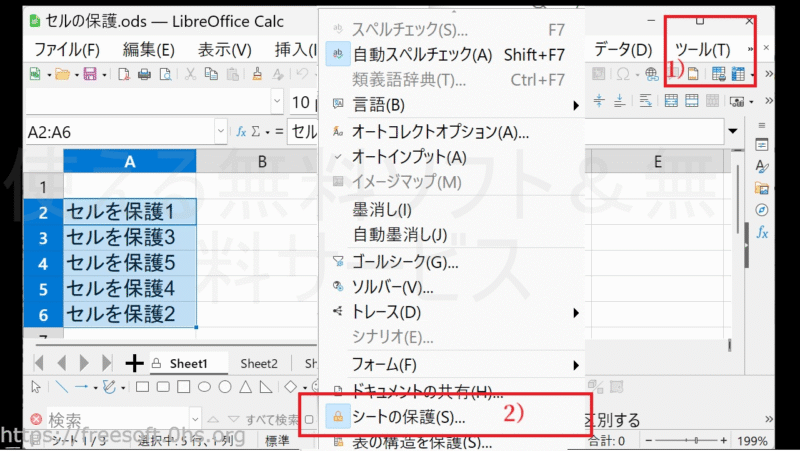Screen dimensions: 800x451
Task: Click the Save document icon
Action: [89, 74]
